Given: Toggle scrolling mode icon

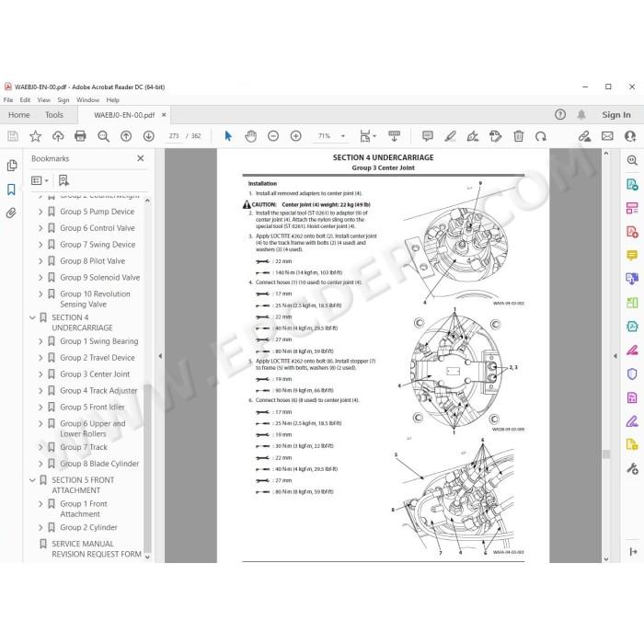Looking at the screenshot, I should point(395,136).
